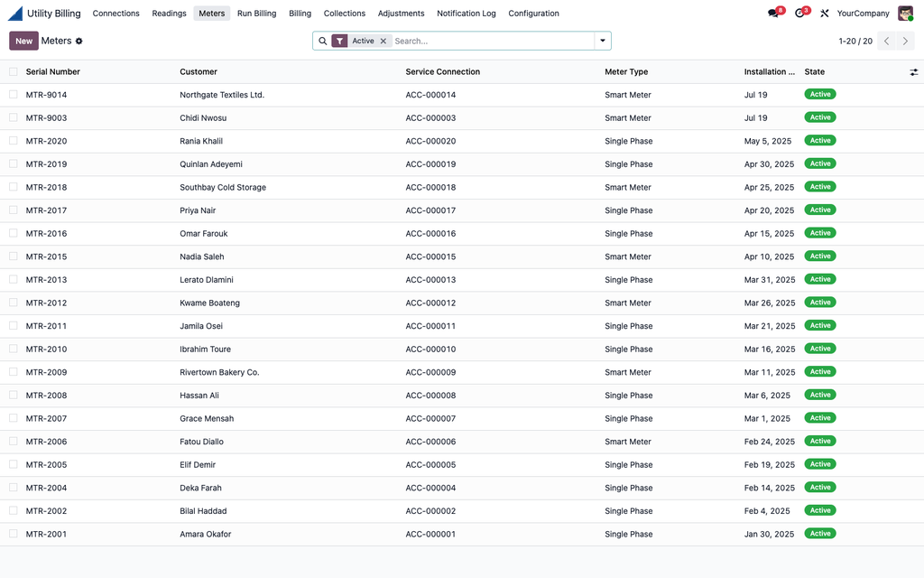Image resolution: width=924 pixels, height=578 pixels.
Task: Remove the Active filter facet
Action: click(383, 41)
